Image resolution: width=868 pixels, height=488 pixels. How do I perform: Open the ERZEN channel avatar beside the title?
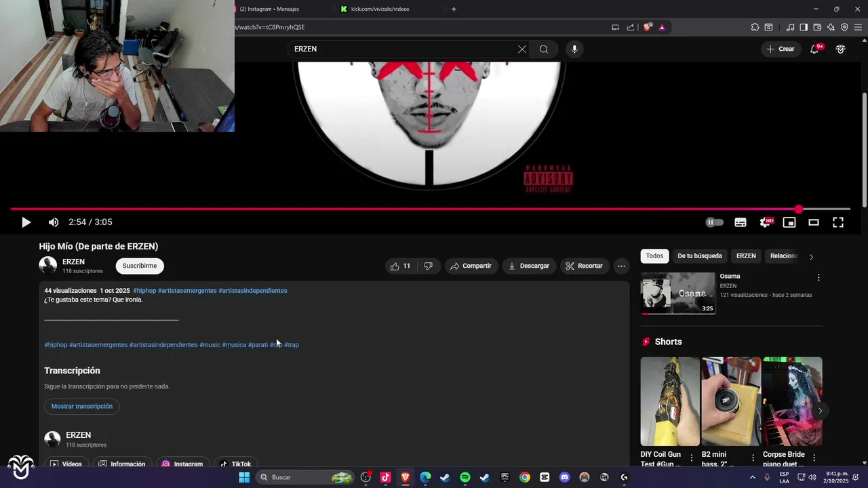click(48, 266)
